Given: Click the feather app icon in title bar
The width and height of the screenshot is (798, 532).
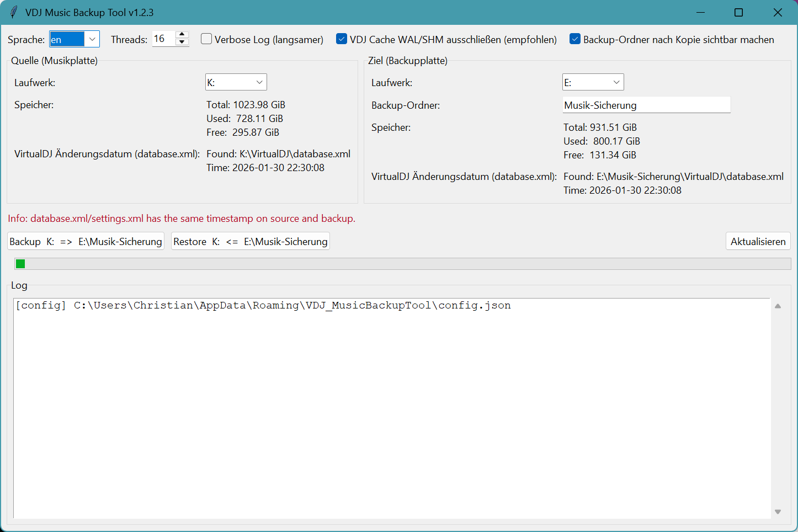Looking at the screenshot, I should [14, 12].
